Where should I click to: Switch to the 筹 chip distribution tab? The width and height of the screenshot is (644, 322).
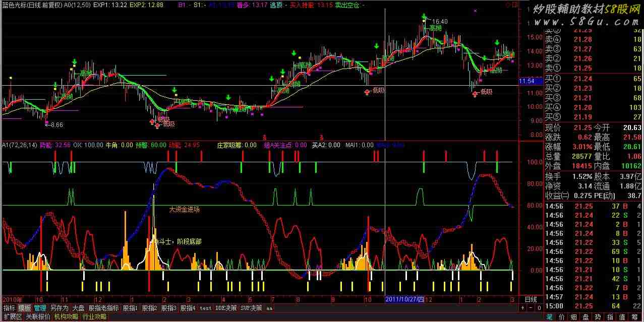pos(634,317)
